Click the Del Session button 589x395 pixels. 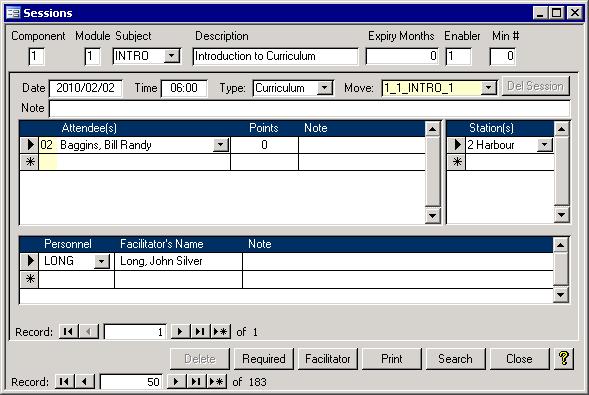pyautogui.click(x=535, y=86)
